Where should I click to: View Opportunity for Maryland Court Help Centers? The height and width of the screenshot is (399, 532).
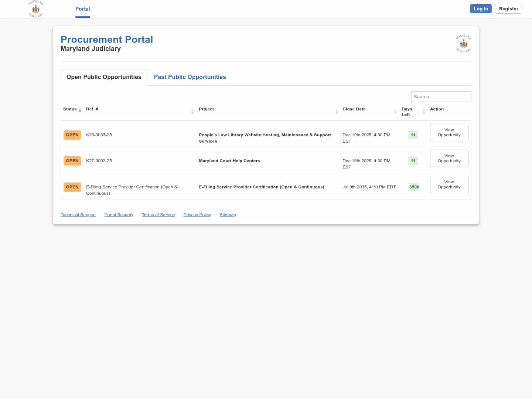coord(449,158)
